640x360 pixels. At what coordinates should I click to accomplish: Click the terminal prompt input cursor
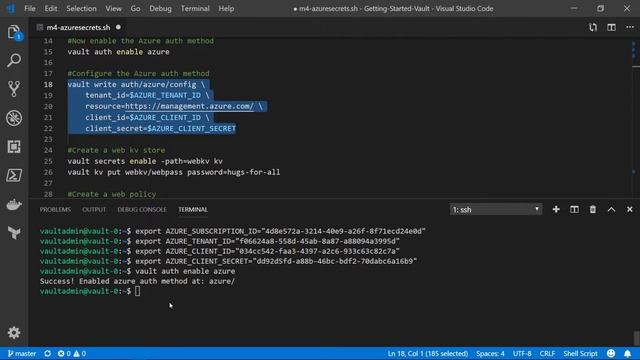click(x=138, y=291)
